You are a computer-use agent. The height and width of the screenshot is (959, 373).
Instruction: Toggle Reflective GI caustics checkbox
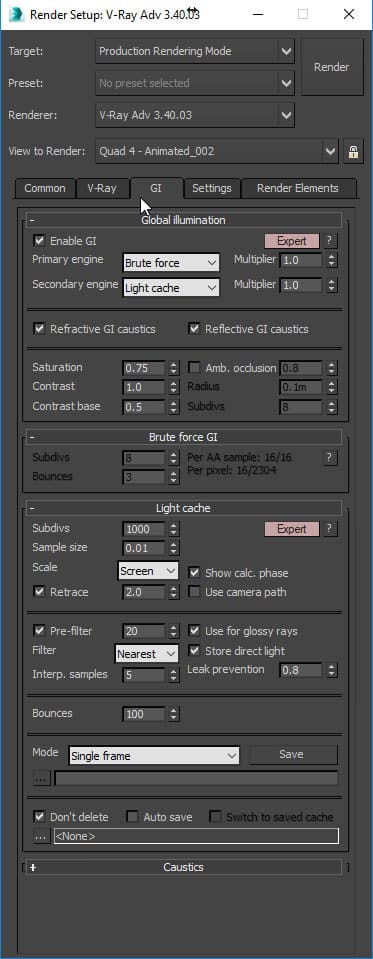(194, 329)
